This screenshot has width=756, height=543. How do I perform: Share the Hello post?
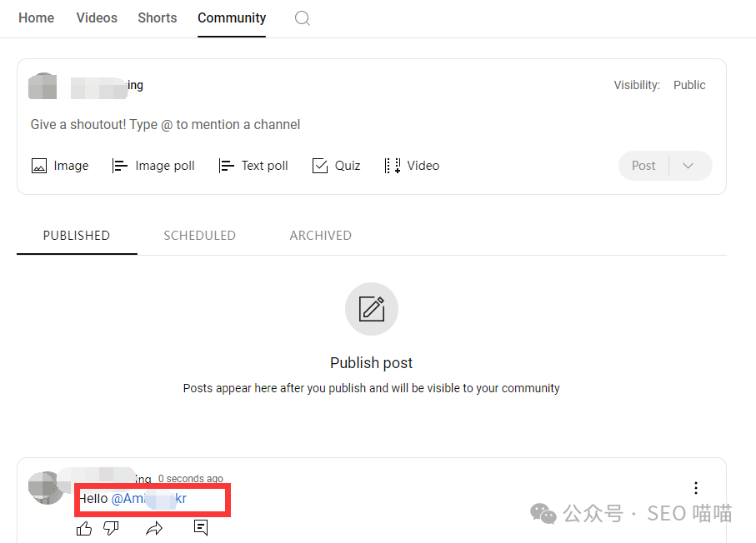(x=154, y=529)
